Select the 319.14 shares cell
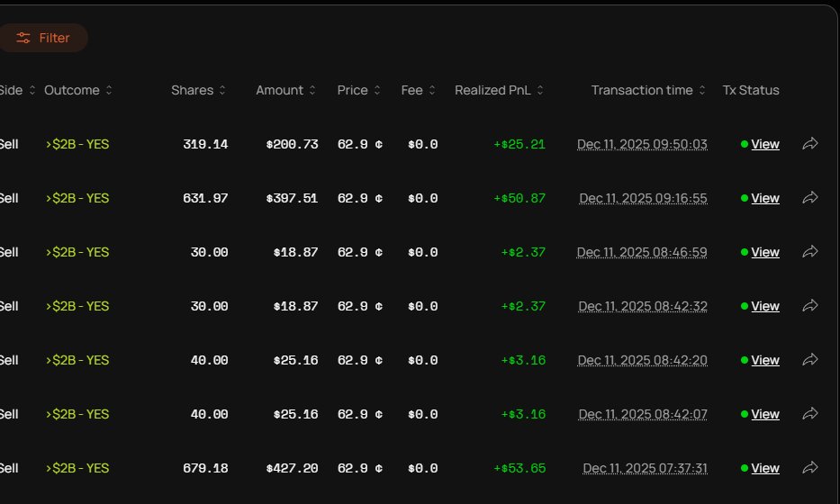Screen dimensions: 840x504 pos(205,144)
